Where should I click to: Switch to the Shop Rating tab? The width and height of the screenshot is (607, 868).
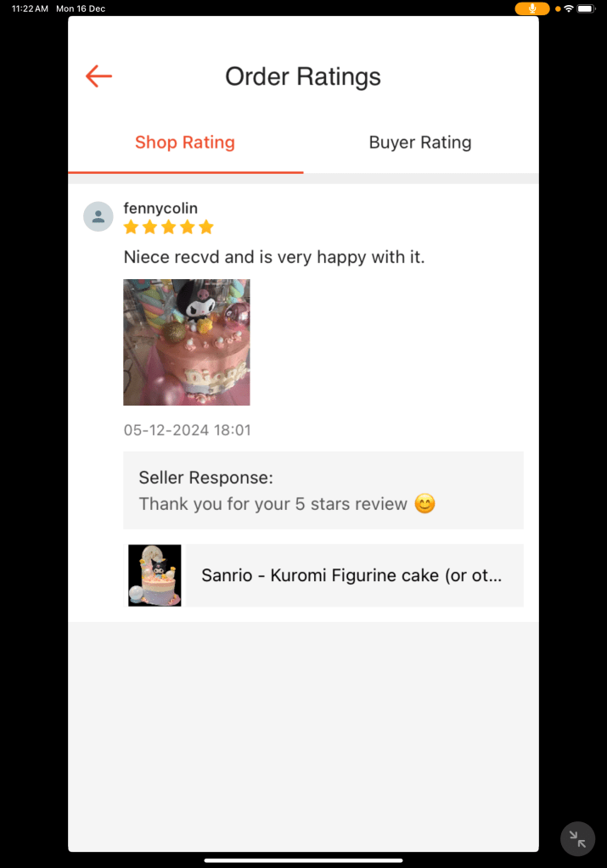pyautogui.click(x=185, y=143)
